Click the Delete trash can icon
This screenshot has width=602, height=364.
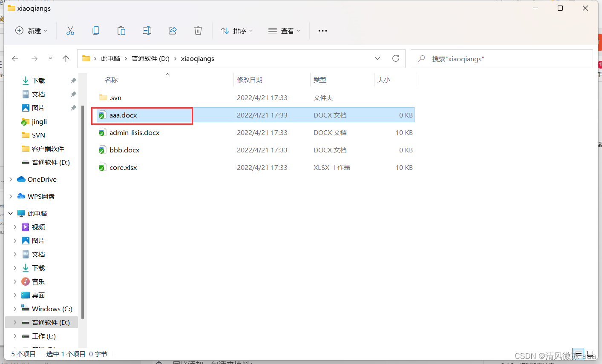[198, 31]
